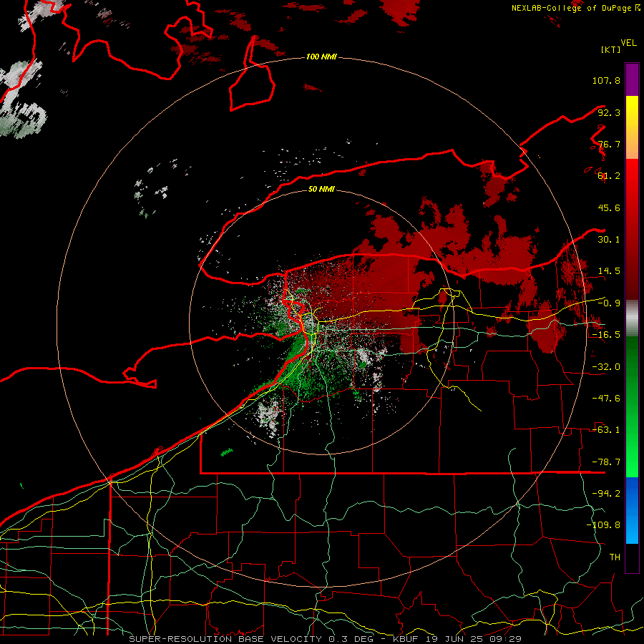Click the gray near-zero segment of color bar

(x=632, y=318)
